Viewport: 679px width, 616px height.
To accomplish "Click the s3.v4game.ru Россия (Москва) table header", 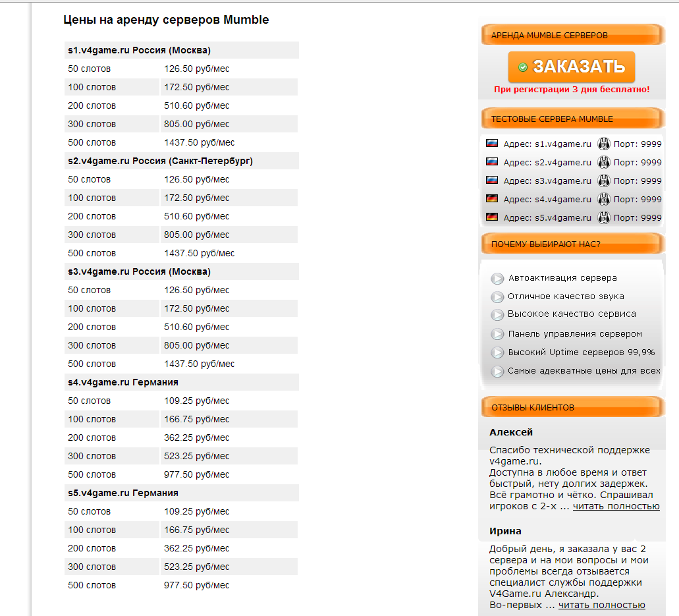I will click(182, 271).
